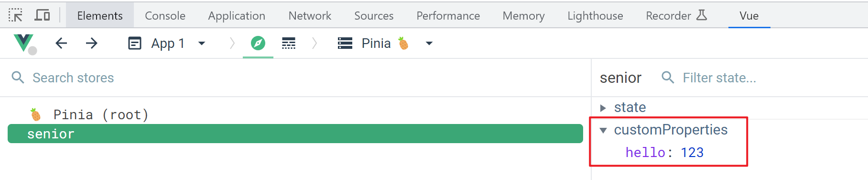The width and height of the screenshot is (868, 180).
Task: Click the Search stores field
Action: click(x=306, y=78)
